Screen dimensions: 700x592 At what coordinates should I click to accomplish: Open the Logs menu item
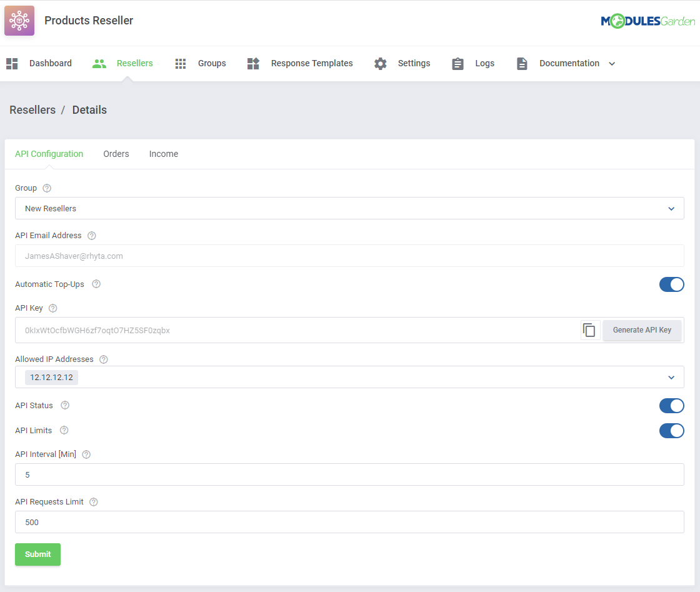485,63
